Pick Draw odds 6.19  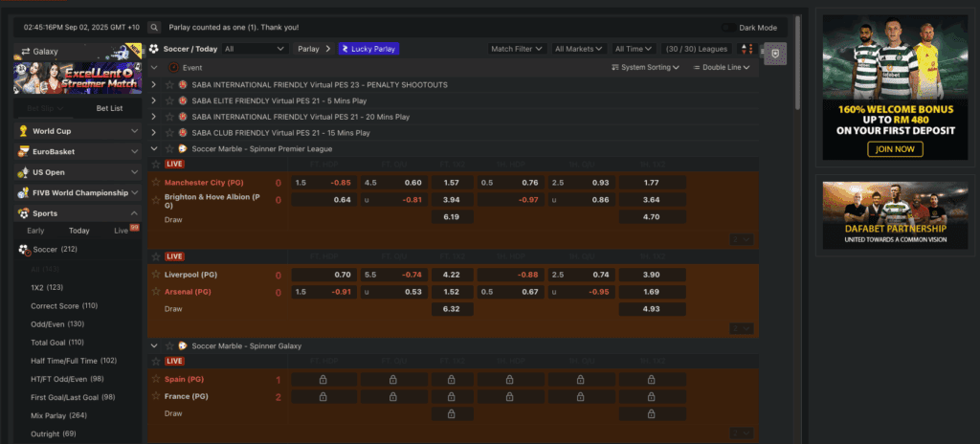click(452, 216)
